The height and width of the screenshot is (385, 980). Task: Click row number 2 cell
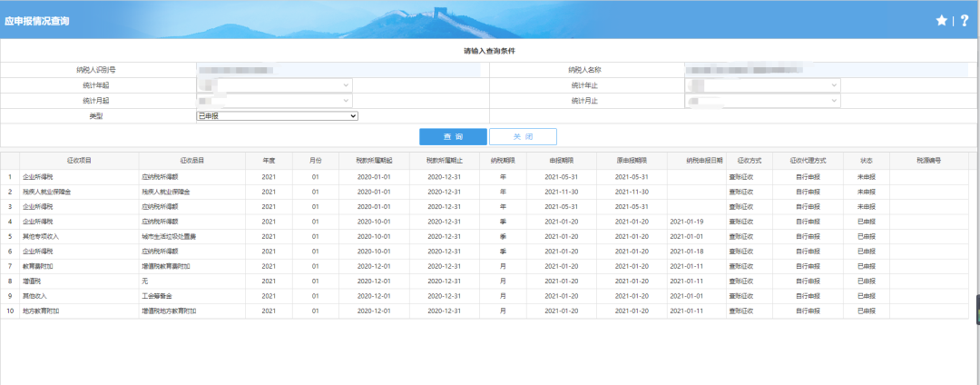coord(10,192)
